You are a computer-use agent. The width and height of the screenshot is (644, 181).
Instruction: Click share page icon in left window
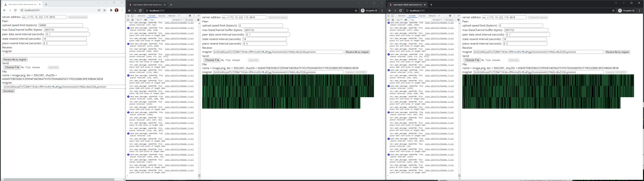pyautogui.click(x=99, y=10)
